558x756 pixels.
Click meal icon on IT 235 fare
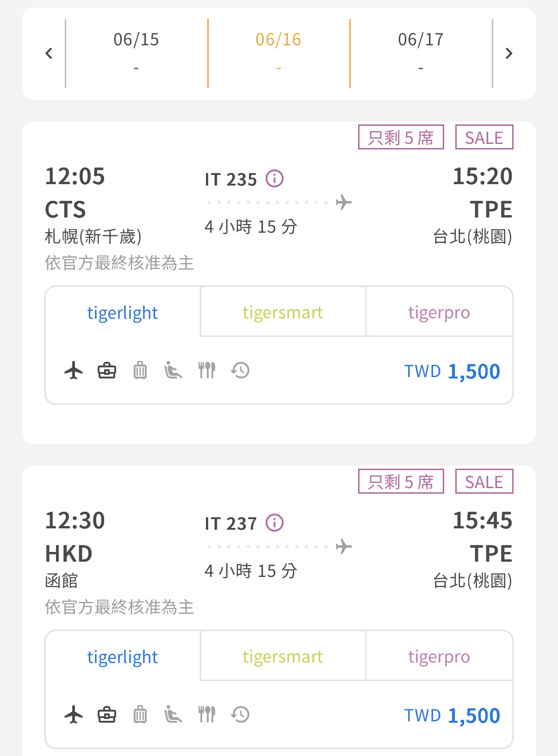pyautogui.click(x=207, y=371)
